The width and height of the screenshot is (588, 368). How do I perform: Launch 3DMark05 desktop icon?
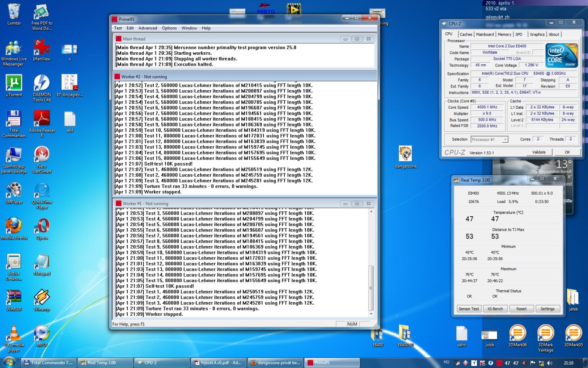point(573,336)
